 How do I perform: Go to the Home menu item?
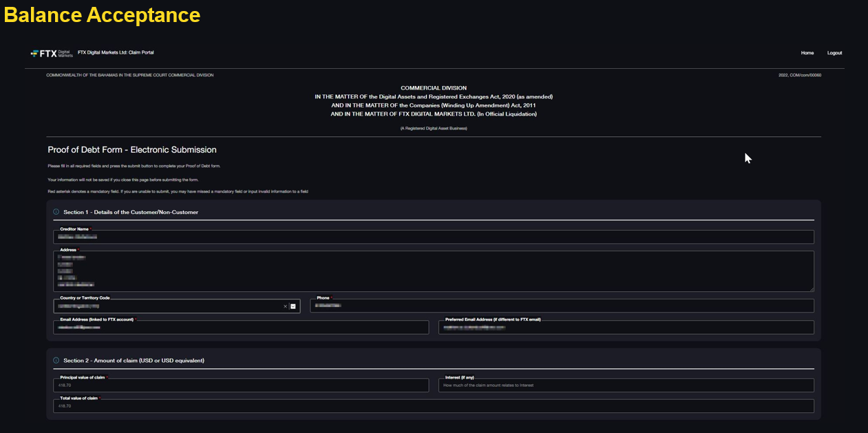[x=807, y=53]
